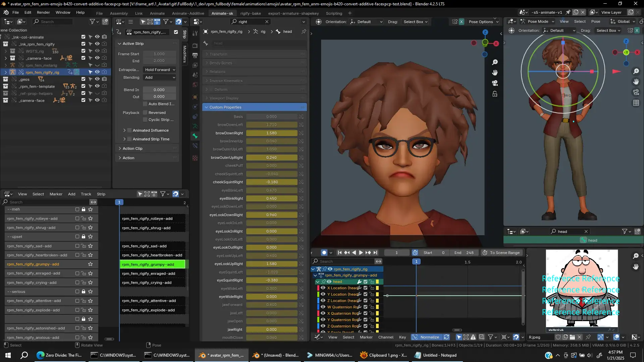644x362 pixels.
Task: Click the To Scene Range button
Action: tap(501, 253)
